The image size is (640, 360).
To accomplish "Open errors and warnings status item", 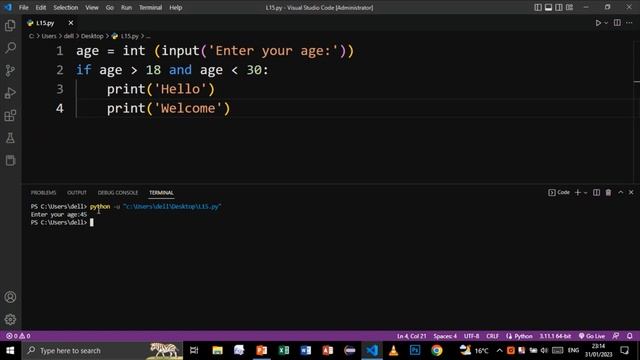I will (18, 336).
